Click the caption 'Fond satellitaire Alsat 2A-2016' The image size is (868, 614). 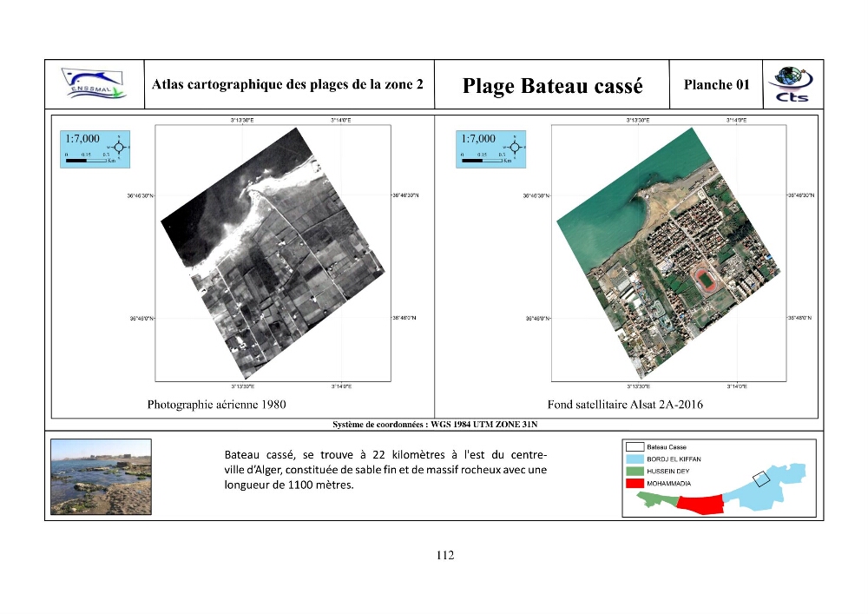(625, 405)
